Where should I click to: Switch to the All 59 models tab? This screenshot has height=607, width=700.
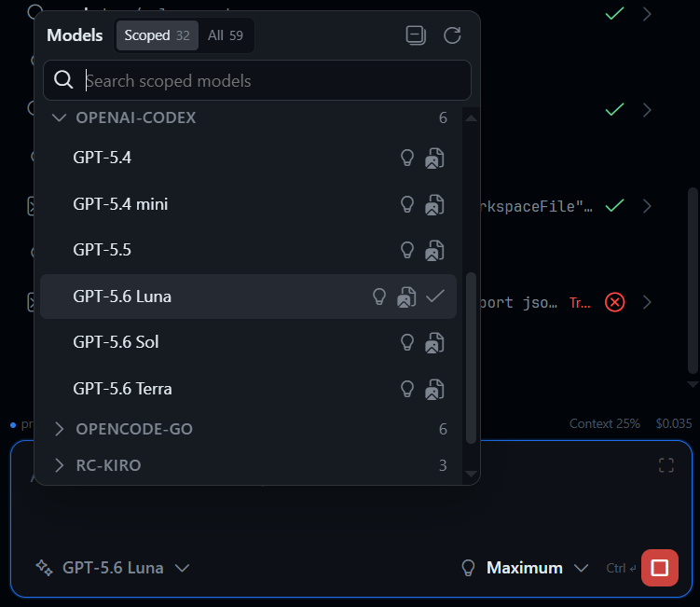[226, 35]
